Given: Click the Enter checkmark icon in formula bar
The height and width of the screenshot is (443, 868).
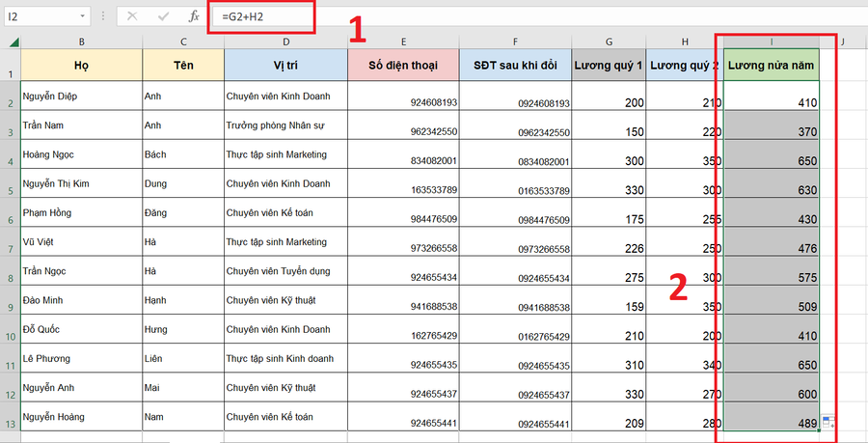Looking at the screenshot, I should click(x=163, y=16).
